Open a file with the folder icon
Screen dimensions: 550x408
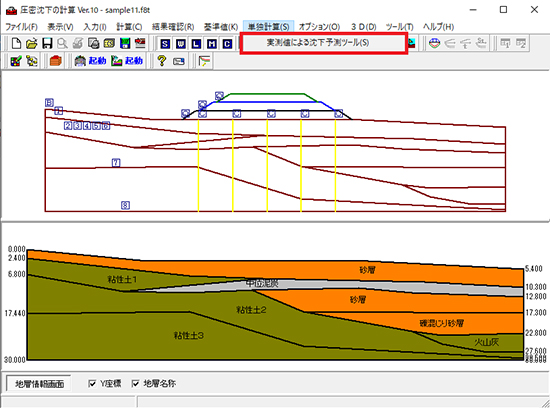pos(31,44)
